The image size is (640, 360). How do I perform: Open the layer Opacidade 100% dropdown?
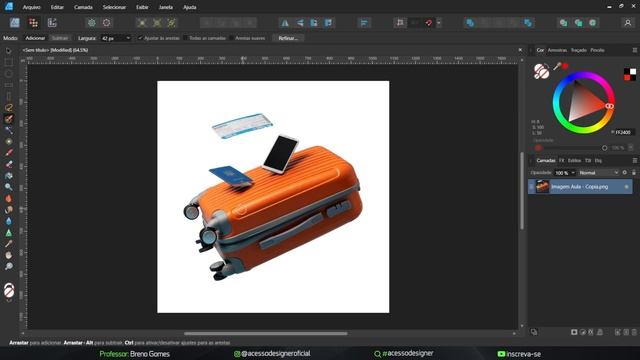[x=573, y=173]
